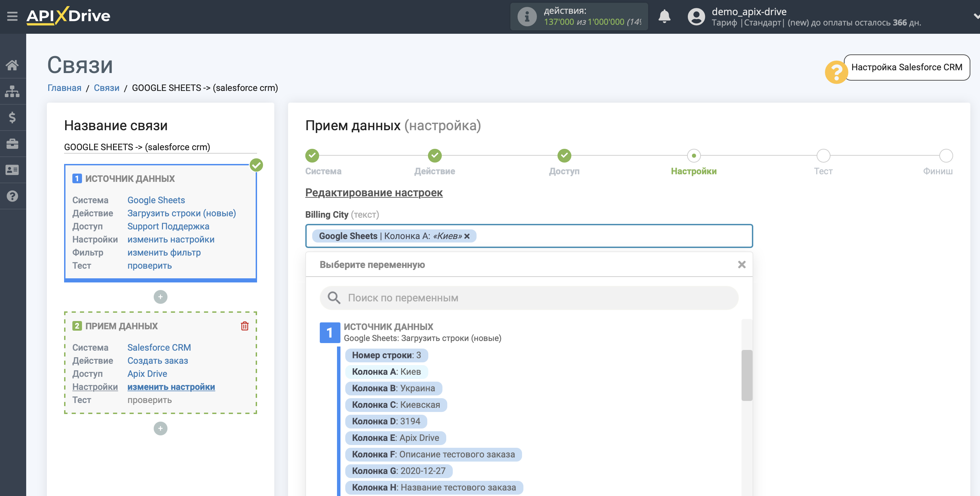980x496 pixels.
Task: Click variable list scrollbar thumb
Action: pos(747,375)
